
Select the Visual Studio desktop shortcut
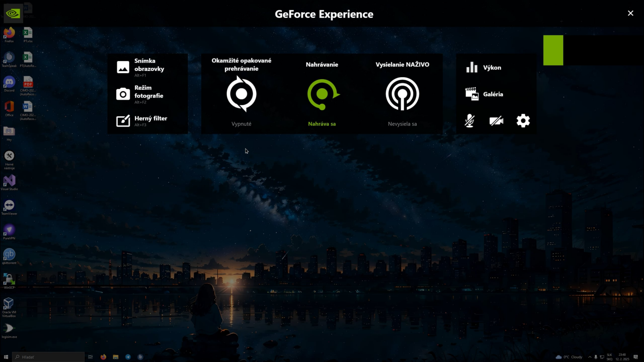pos(9,183)
